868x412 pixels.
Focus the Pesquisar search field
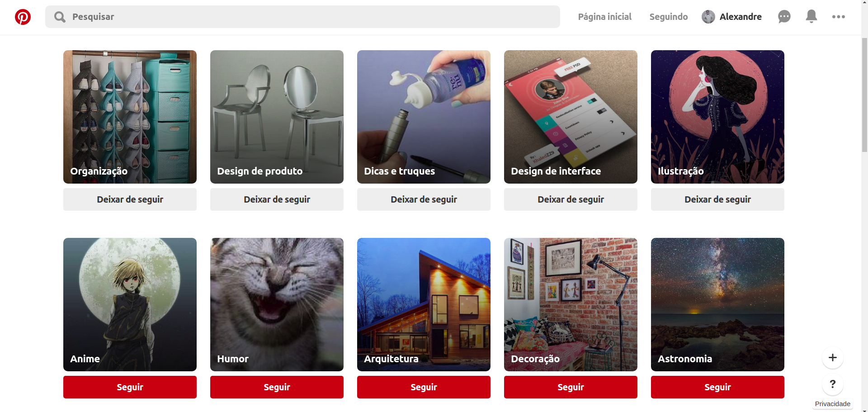tap(302, 17)
